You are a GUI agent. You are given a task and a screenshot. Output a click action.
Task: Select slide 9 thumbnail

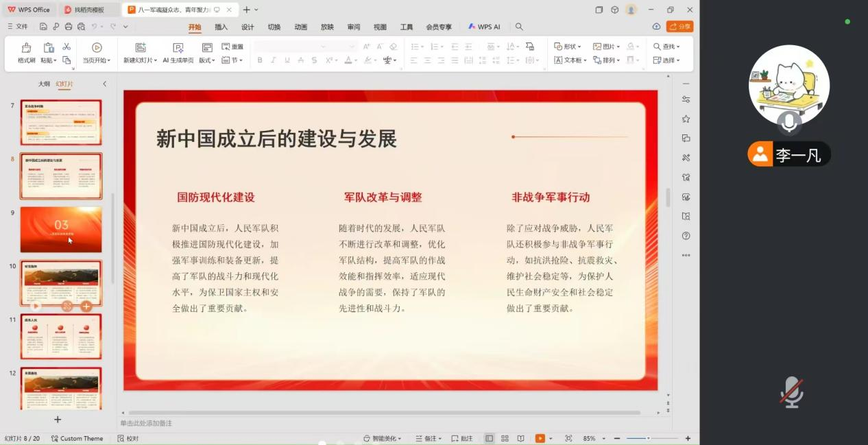coord(61,230)
